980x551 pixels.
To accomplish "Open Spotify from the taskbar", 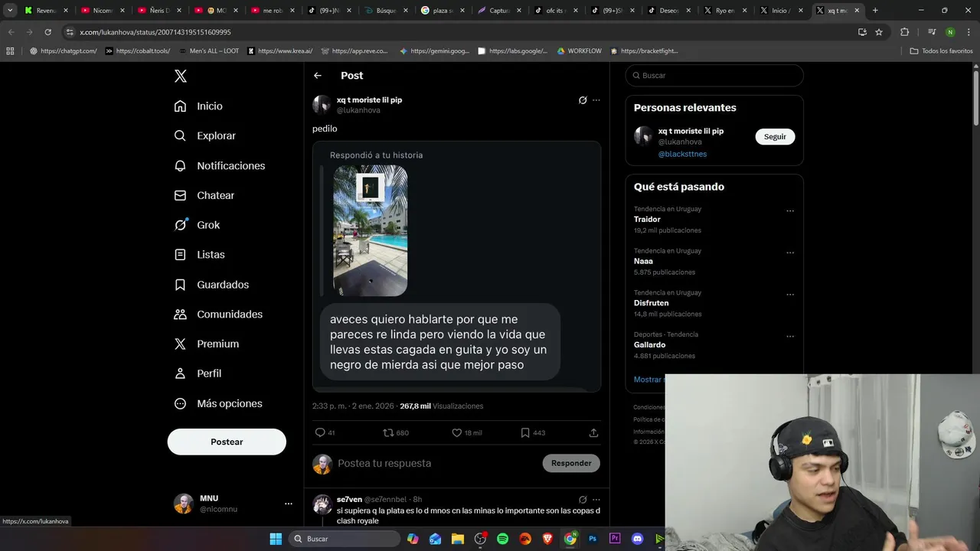I will pyautogui.click(x=502, y=539).
